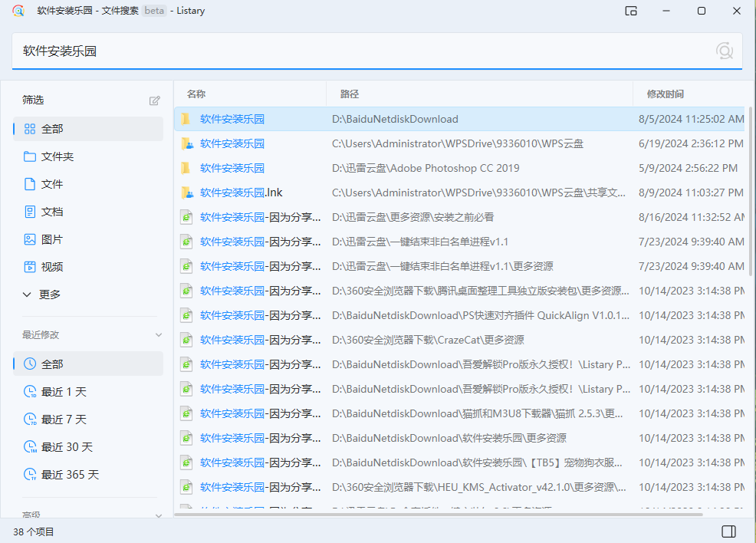The width and height of the screenshot is (756, 543).
Task: Click the vertical scrollbar of results list
Action: pos(749,190)
